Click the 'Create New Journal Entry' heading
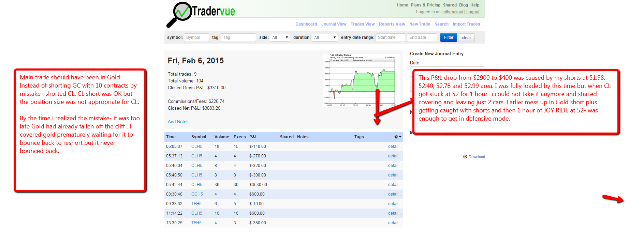The width and height of the screenshot is (644, 247). click(x=437, y=54)
